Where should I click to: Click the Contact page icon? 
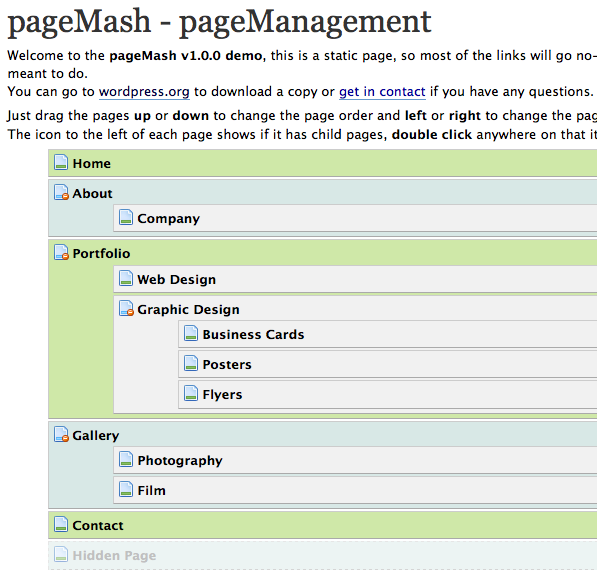[61, 524]
